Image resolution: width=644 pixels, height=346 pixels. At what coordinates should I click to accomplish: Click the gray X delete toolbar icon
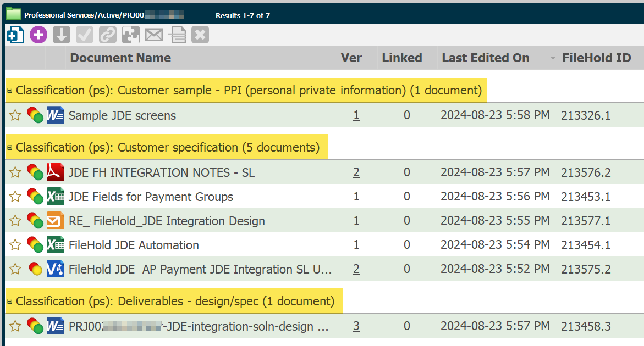pyautogui.click(x=200, y=35)
